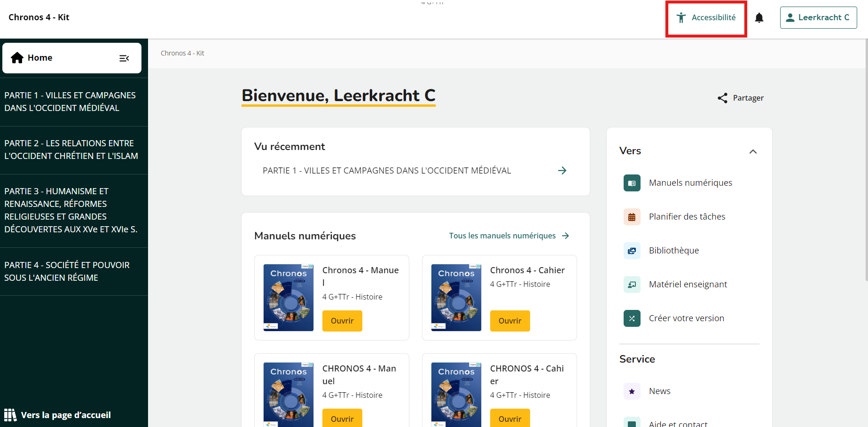Select PARTIE 2 in the sidebar

click(x=71, y=150)
